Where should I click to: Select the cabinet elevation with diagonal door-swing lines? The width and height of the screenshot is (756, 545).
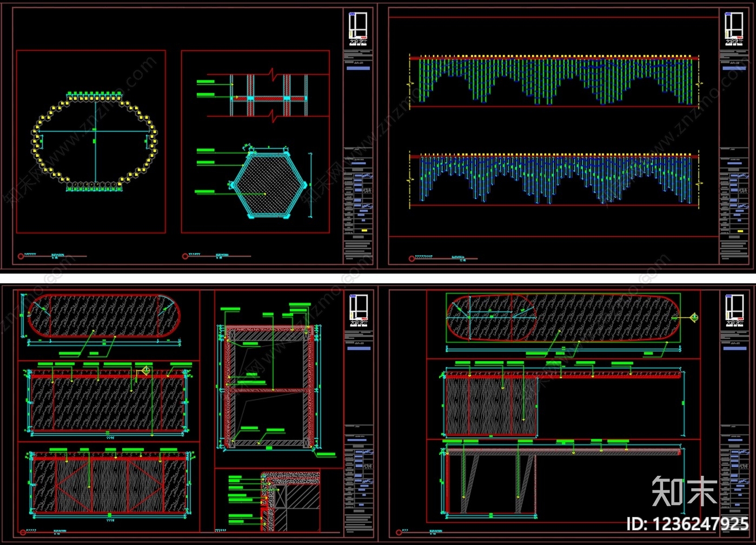pos(110,485)
